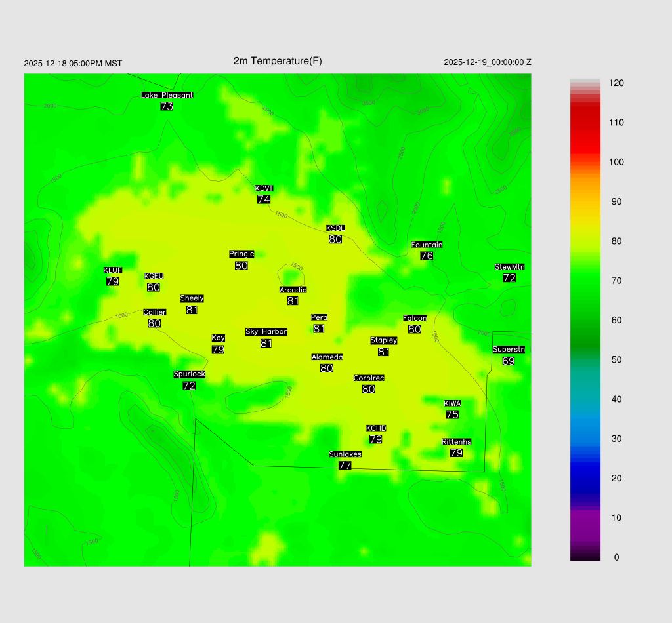Click the MST local timestamp text
Image resolution: width=672 pixels, height=623 pixels.
pyautogui.click(x=73, y=64)
